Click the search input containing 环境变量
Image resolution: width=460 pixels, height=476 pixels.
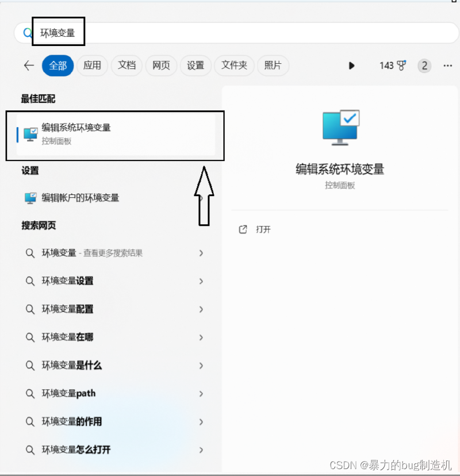coord(237,33)
